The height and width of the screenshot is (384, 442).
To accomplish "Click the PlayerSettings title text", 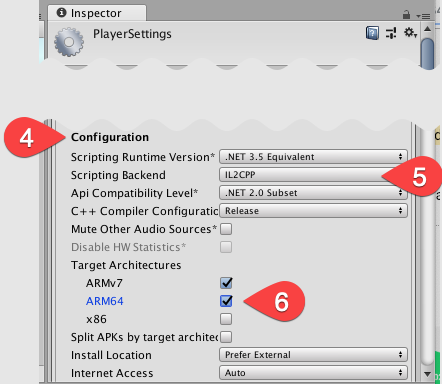I will tap(132, 34).
